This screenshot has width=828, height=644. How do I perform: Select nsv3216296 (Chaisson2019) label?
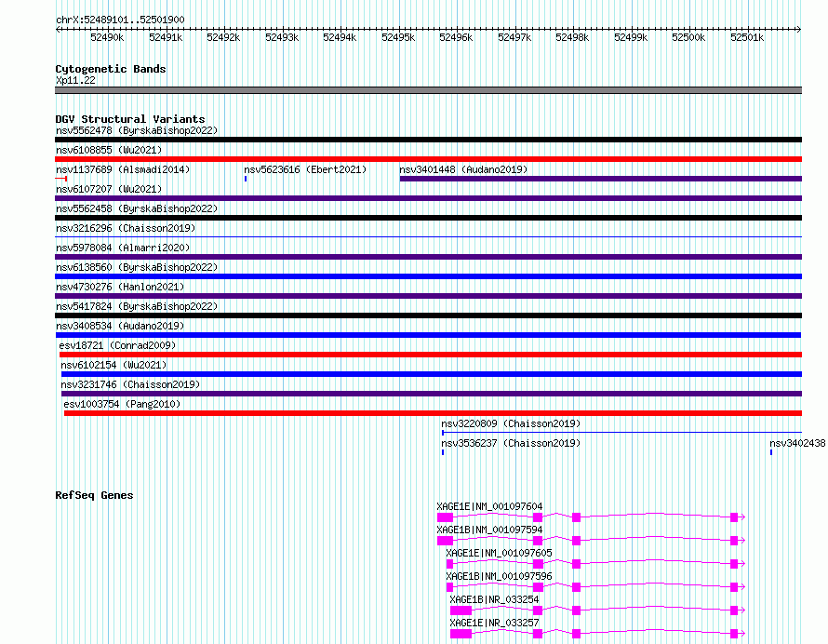coord(126,228)
